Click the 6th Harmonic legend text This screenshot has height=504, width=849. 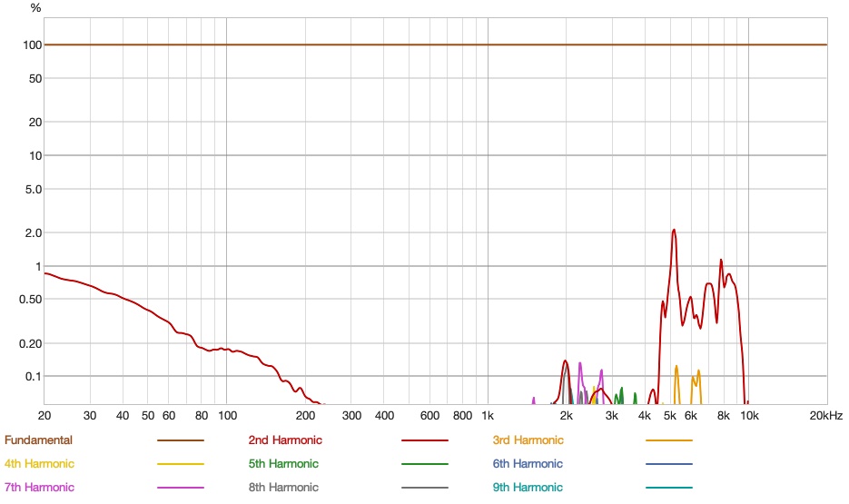pos(528,464)
